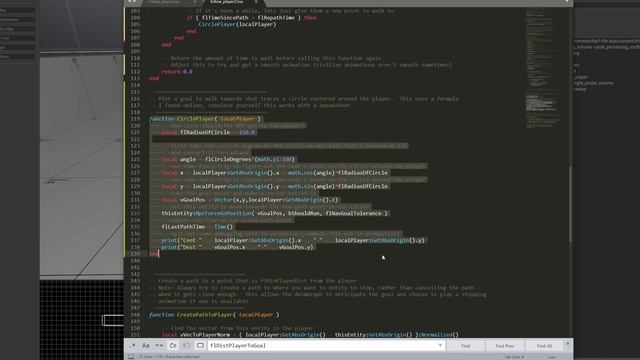
Task: Click the editor vertical scrollbar
Action: [x=571, y=204]
